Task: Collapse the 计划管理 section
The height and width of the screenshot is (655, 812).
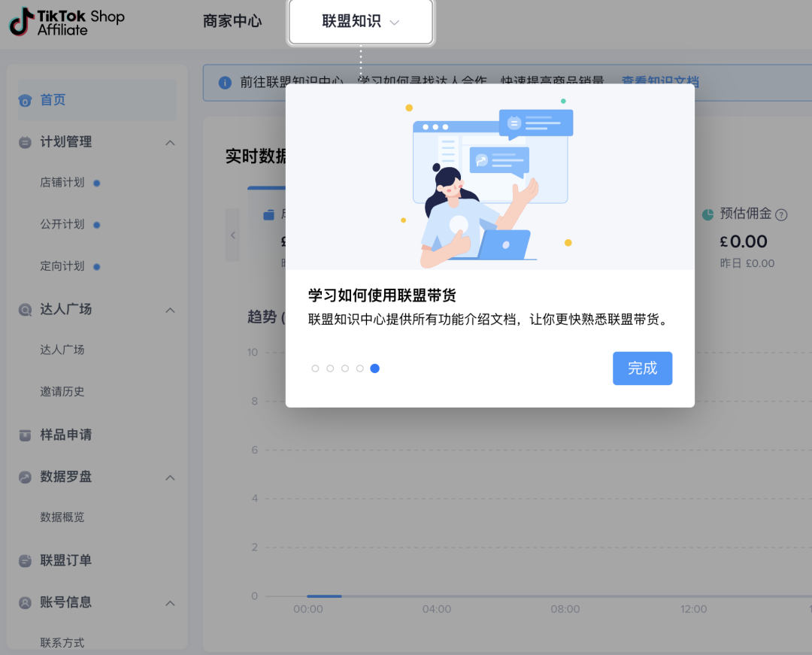Action: pos(170,141)
